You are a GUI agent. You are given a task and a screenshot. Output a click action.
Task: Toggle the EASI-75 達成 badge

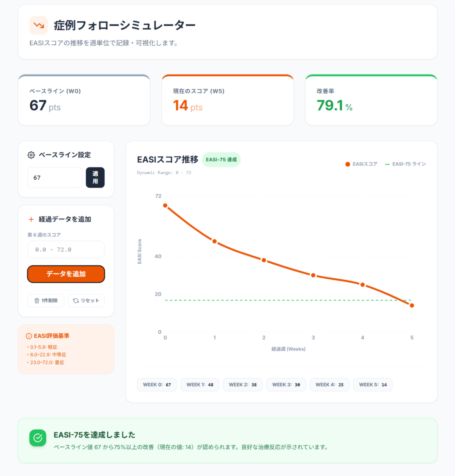[x=221, y=159]
